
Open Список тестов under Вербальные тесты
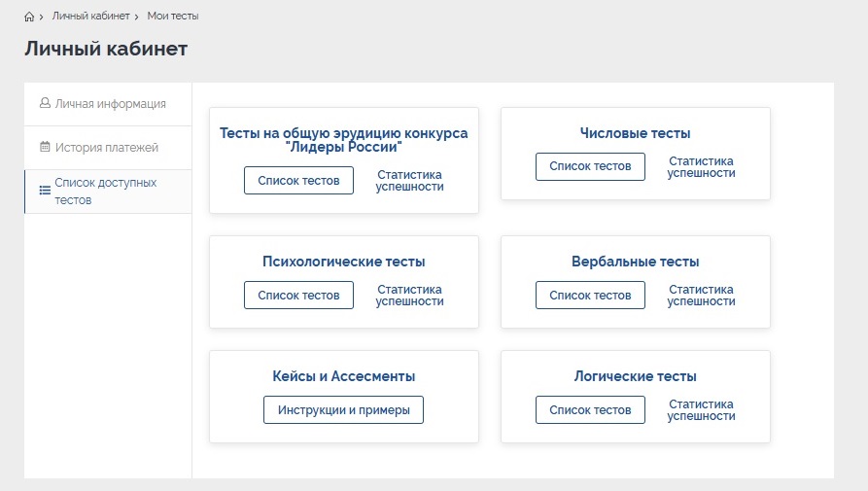click(590, 295)
